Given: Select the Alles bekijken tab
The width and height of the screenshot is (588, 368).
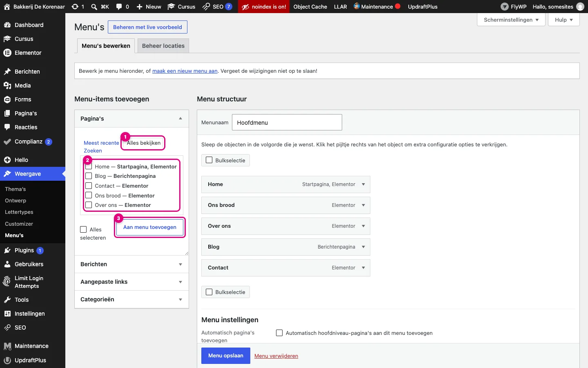Looking at the screenshot, I should point(144,143).
